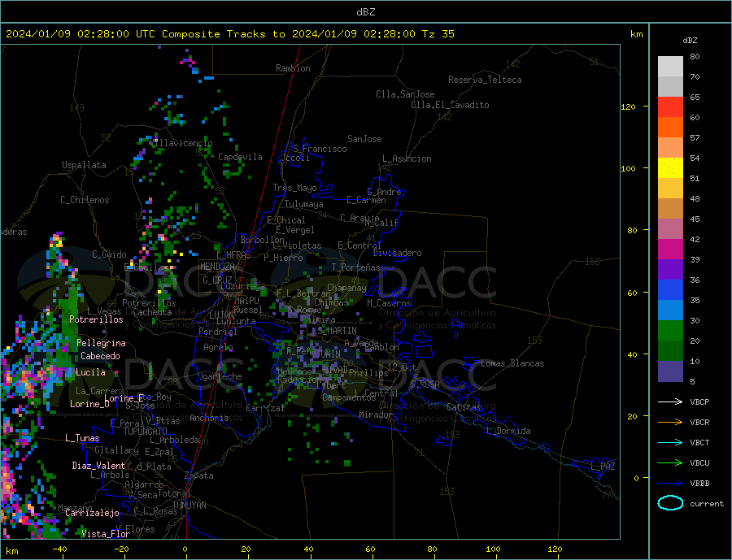The image size is (732, 560).
Task: Click the 'G_CRUZ' label on the map
Action: [x=217, y=280]
